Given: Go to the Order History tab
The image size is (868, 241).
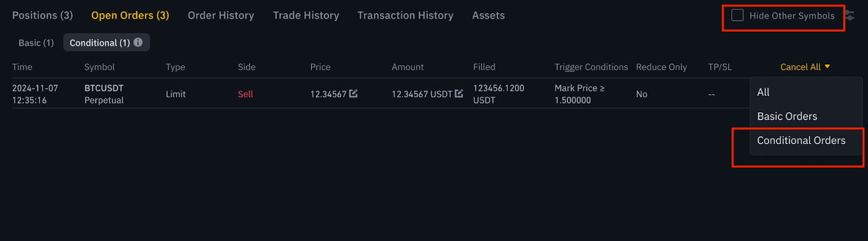Looking at the screenshot, I should click(221, 16).
